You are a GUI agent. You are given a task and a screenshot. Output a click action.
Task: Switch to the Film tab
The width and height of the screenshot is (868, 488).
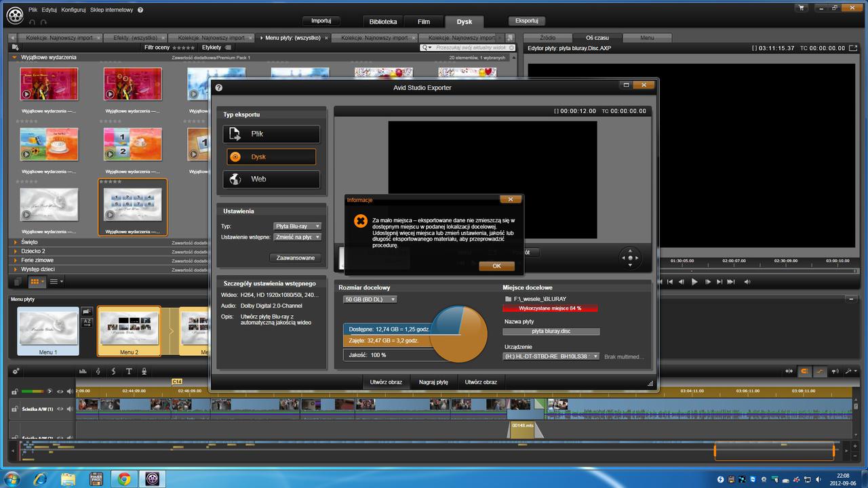(x=424, y=22)
